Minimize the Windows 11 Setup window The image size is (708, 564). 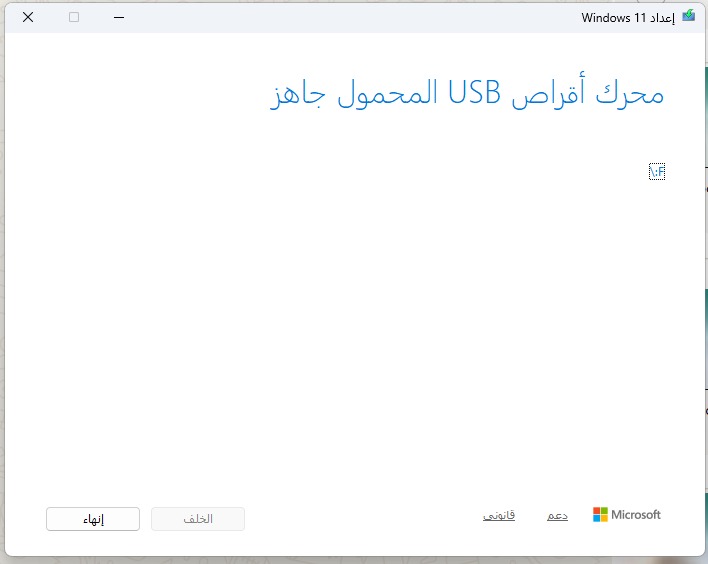[x=120, y=17]
